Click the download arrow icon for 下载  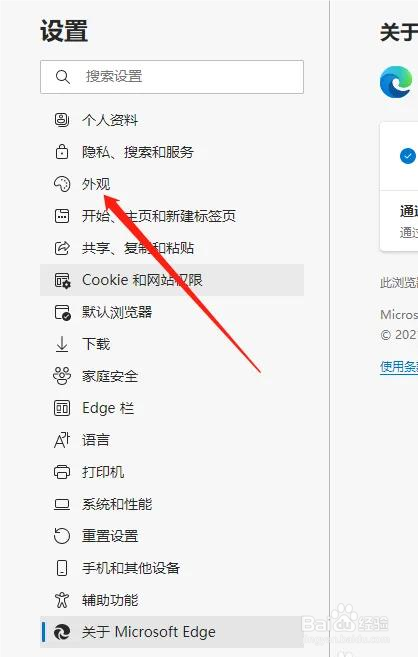(x=62, y=344)
